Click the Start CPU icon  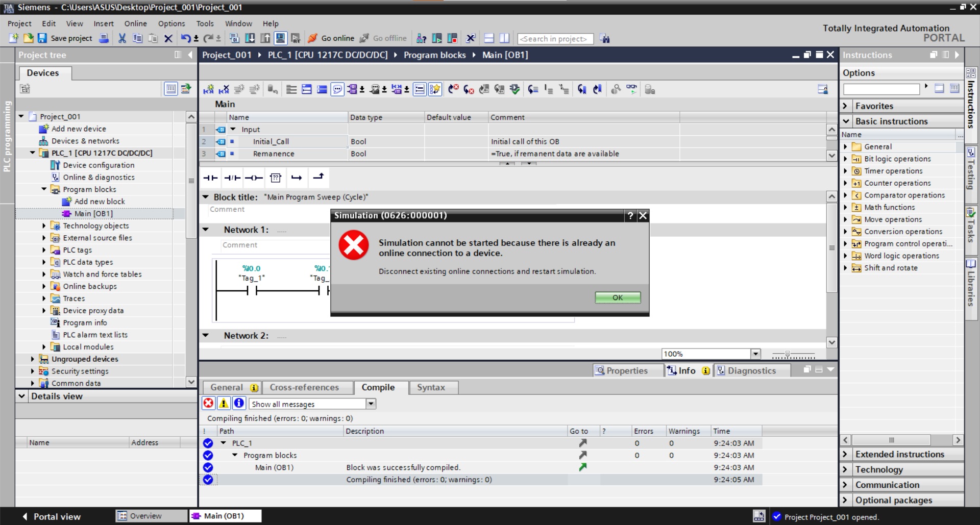437,38
